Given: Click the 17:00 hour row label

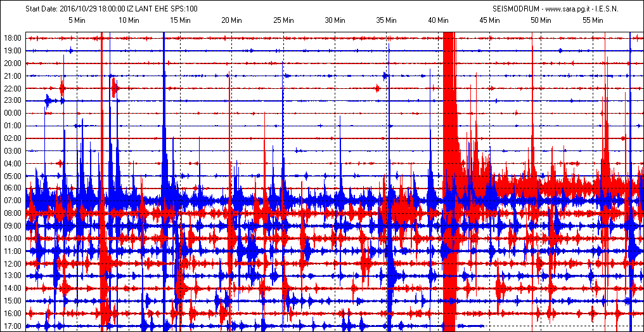Looking at the screenshot, I should coord(12,326).
